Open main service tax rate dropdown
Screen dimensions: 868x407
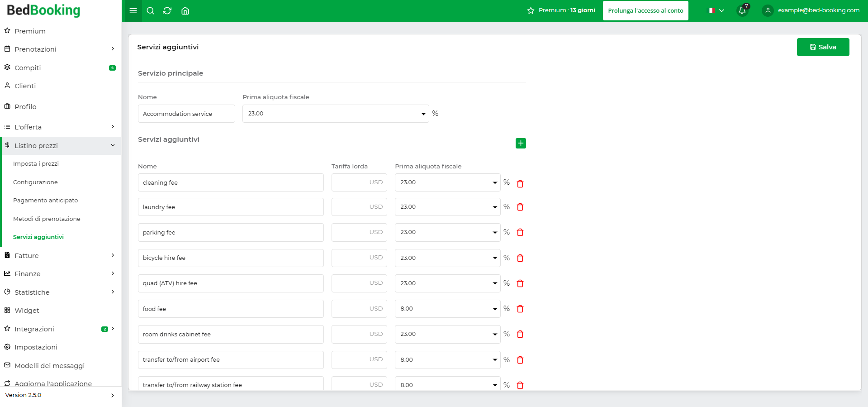click(x=336, y=114)
